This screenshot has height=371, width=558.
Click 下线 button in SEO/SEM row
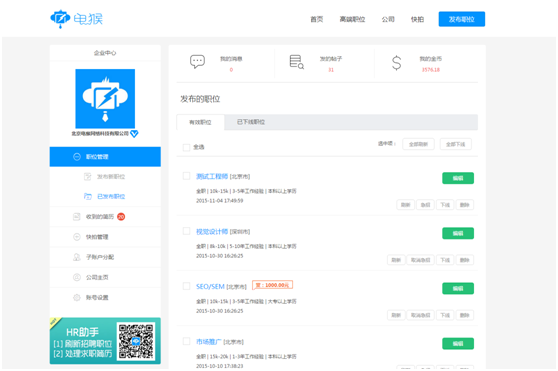click(x=445, y=315)
